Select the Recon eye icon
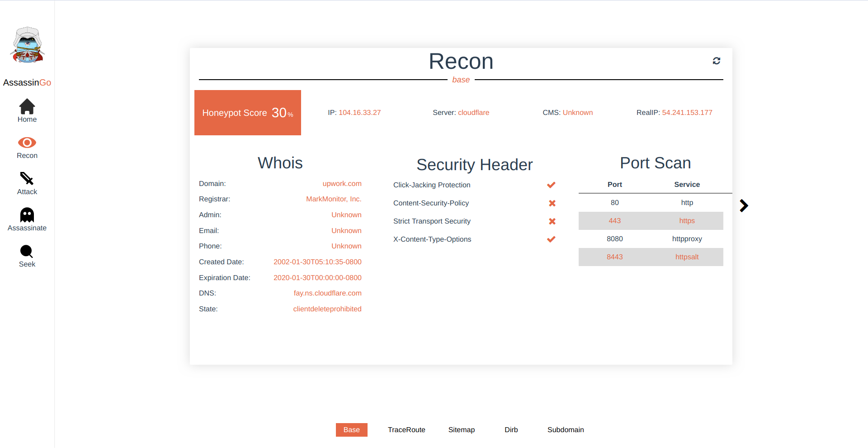This screenshot has width=868, height=448. point(27,143)
